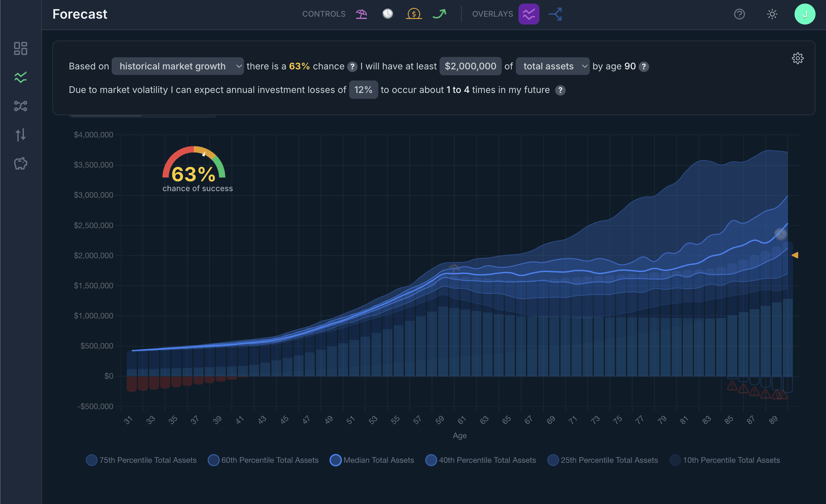
Task: Click the green growth arrow control
Action: pos(440,14)
